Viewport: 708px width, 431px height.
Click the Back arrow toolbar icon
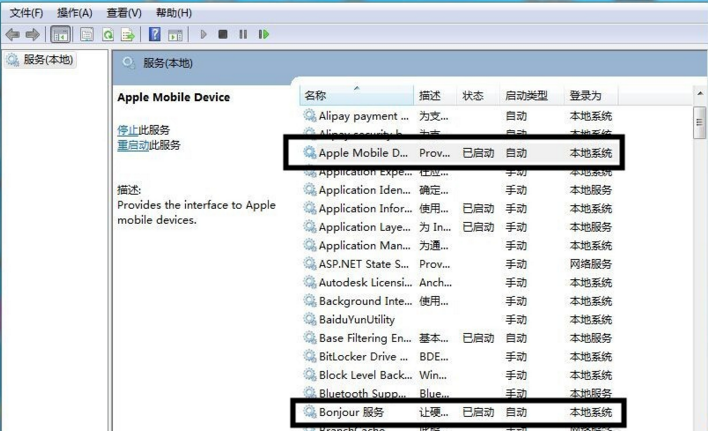click(12, 34)
